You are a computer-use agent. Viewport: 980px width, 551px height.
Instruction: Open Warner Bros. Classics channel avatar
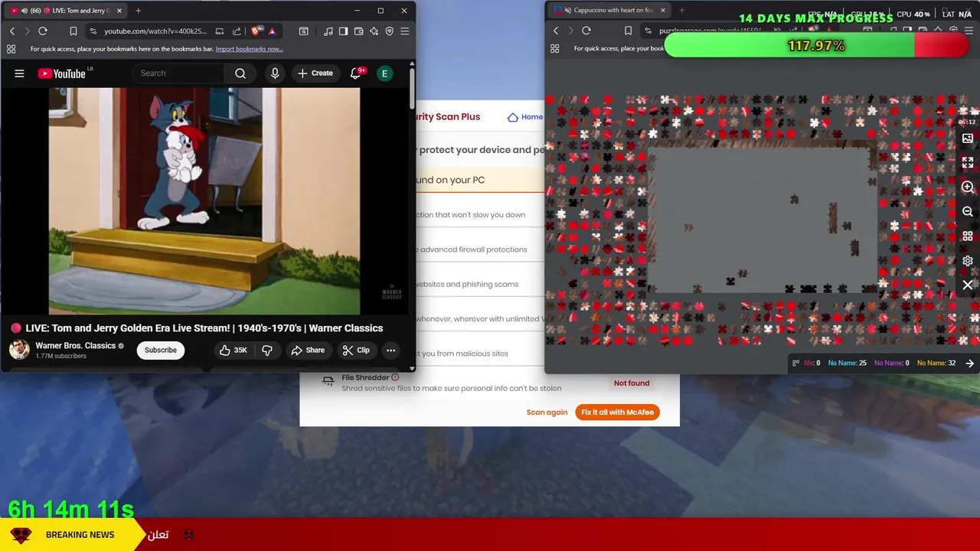pos(19,350)
